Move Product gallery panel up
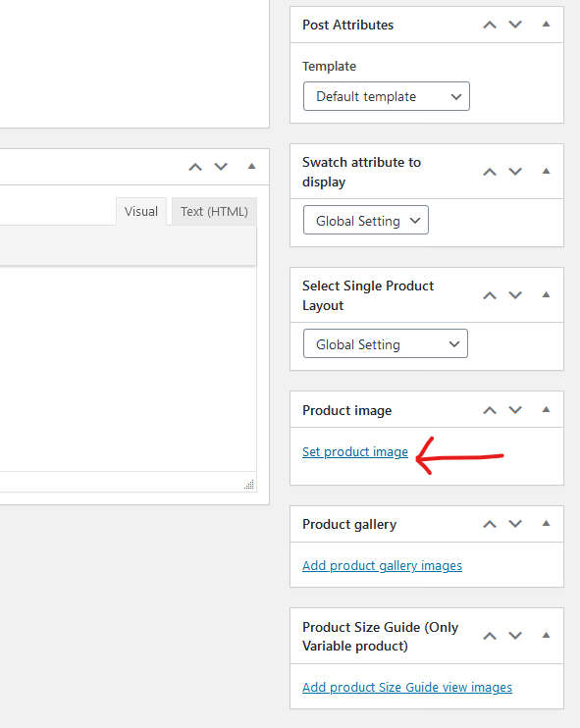The height and width of the screenshot is (728, 580). click(490, 524)
